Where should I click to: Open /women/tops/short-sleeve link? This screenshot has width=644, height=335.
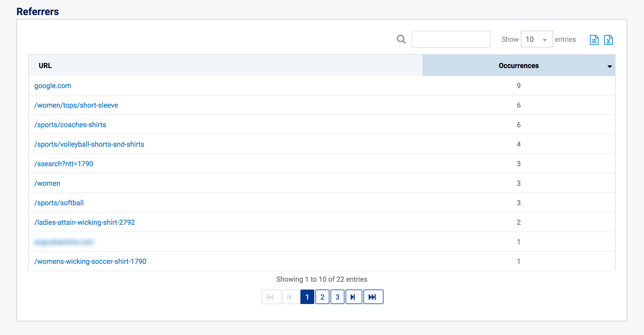tap(76, 105)
